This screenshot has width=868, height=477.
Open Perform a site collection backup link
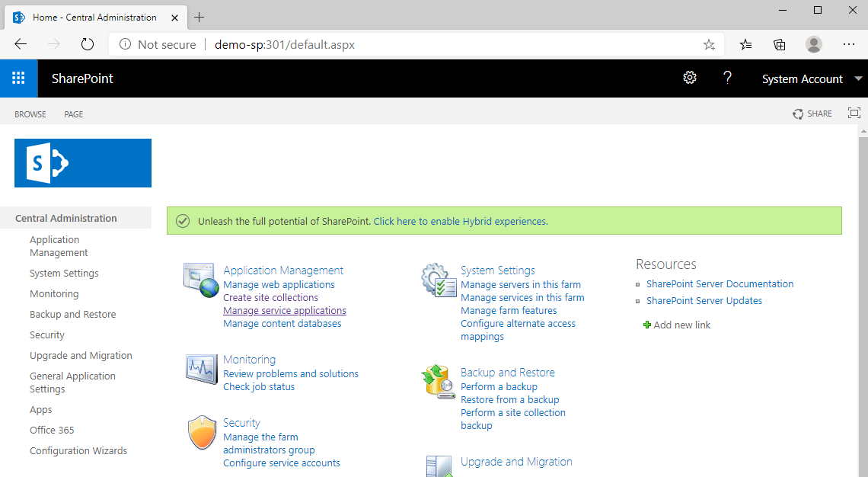coord(513,419)
